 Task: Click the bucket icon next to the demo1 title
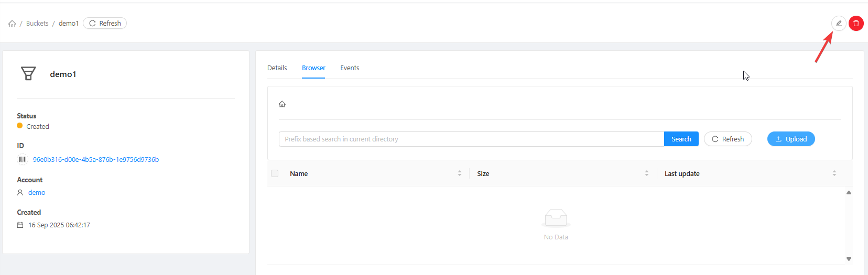28,73
